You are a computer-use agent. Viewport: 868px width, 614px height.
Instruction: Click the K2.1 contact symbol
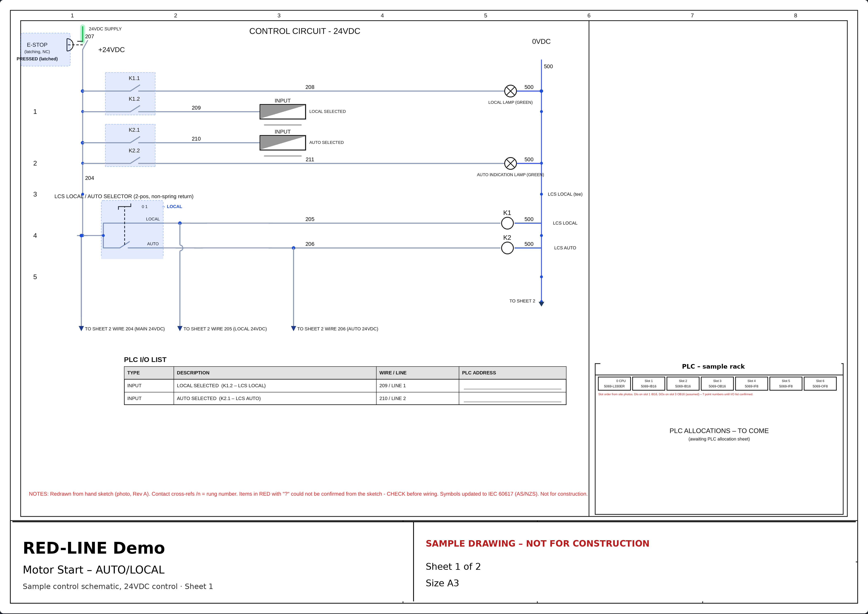tap(135, 140)
